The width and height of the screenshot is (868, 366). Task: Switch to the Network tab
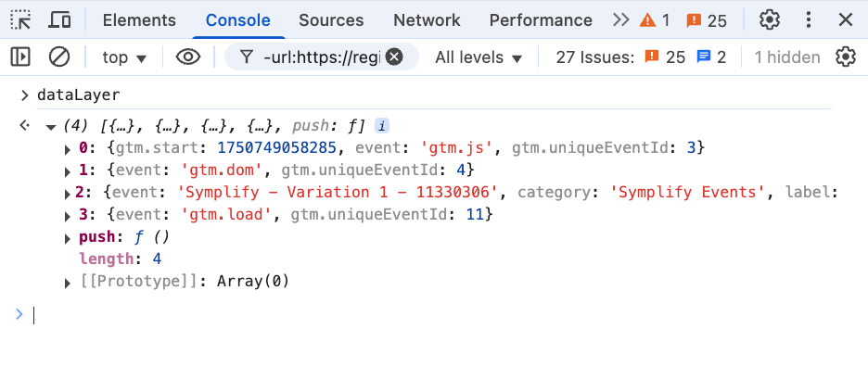tap(427, 20)
